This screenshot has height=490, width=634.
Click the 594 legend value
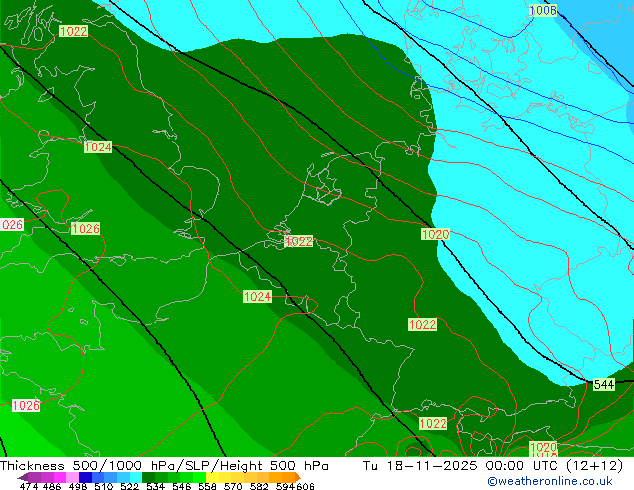click(x=285, y=486)
